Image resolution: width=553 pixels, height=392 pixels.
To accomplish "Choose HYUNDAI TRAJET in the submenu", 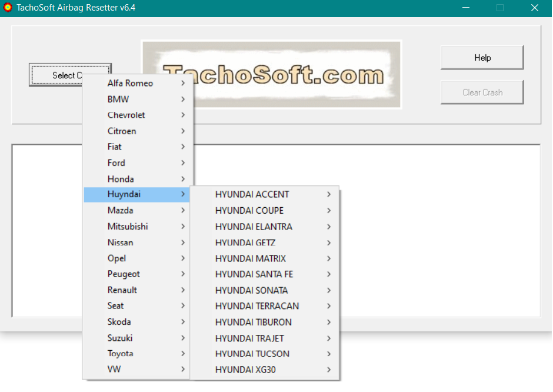I will 265,338.
